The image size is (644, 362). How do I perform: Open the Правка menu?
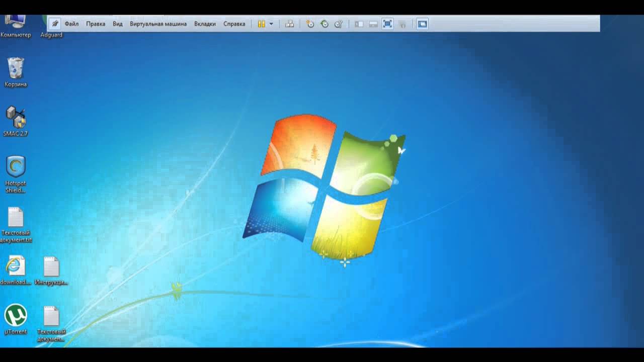96,24
